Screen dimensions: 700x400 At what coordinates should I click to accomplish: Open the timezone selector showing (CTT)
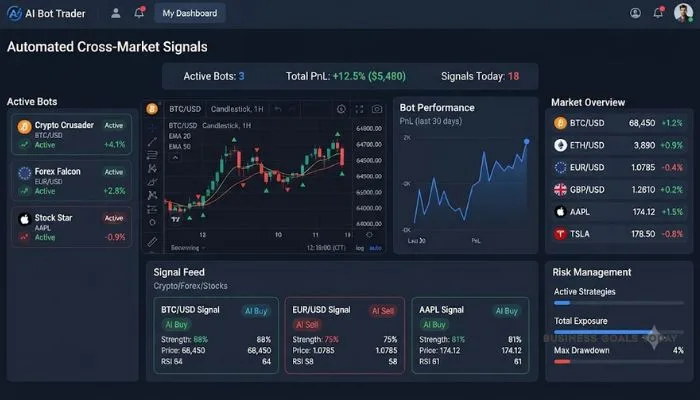pyautogui.click(x=326, y=248)
